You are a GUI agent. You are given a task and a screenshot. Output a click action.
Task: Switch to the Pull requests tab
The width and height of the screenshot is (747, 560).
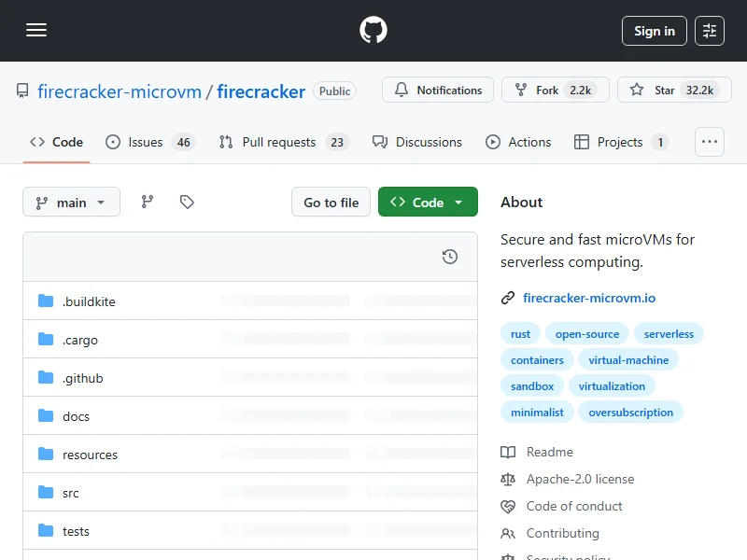coord(278,142)
